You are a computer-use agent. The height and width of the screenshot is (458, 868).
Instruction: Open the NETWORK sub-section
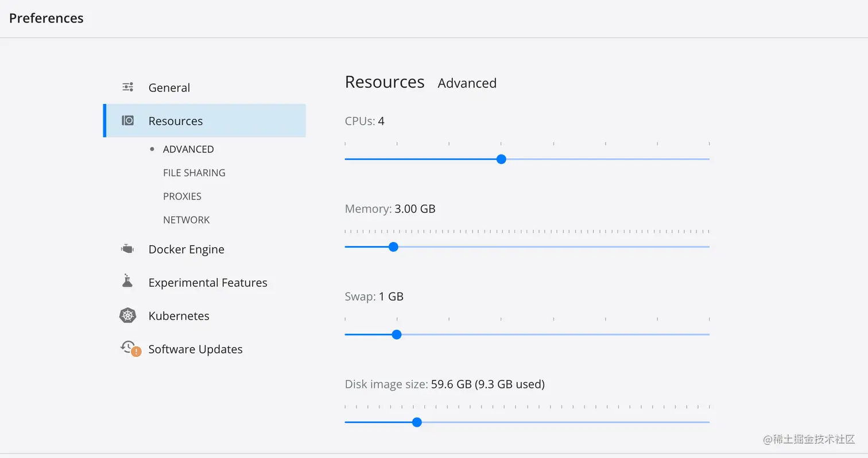coord(187,220)
